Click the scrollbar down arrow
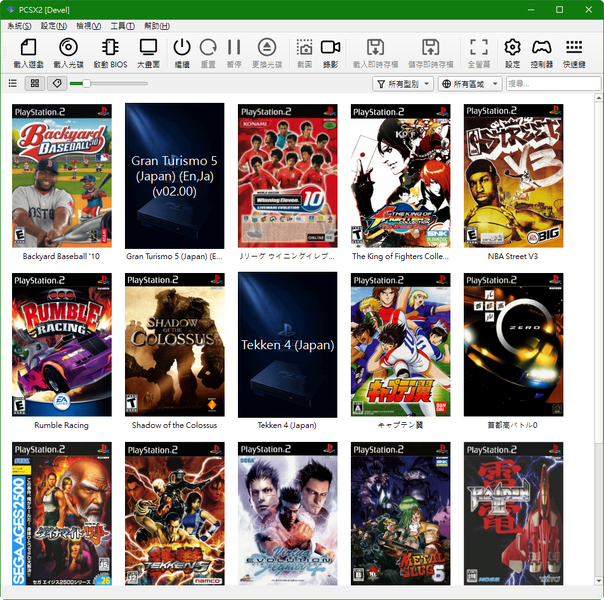Viewport: 604px width, 600px height. click(599, 581)
